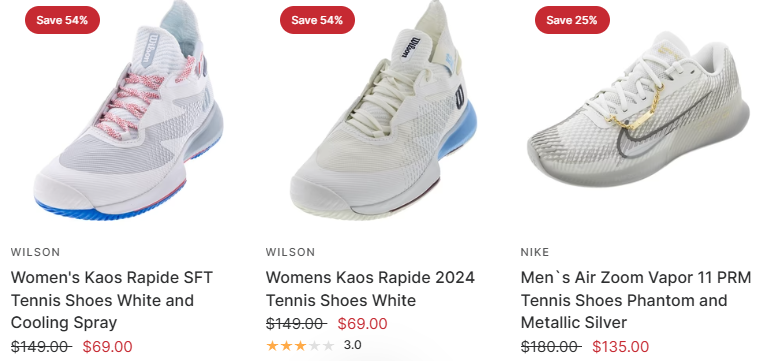This screenshot has height=361, width=765.
Task: Click the 3.0 rating number
Action: point(352,345)
